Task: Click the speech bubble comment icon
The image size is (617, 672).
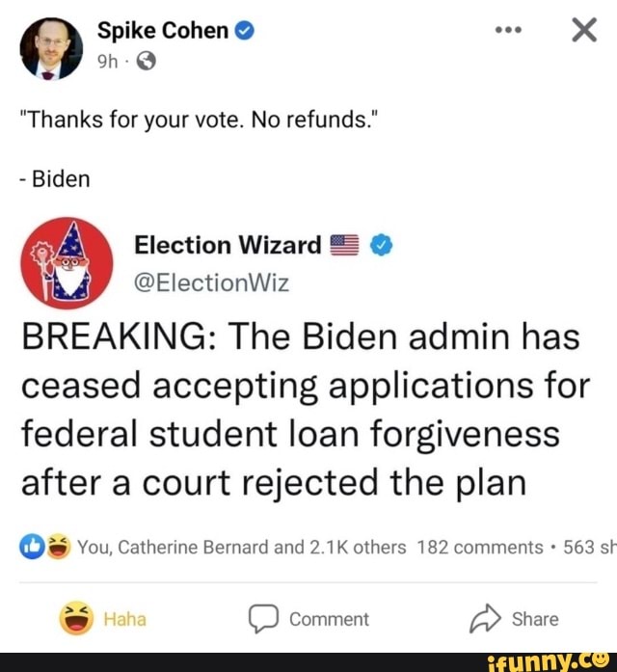Action: click(263, 619)
